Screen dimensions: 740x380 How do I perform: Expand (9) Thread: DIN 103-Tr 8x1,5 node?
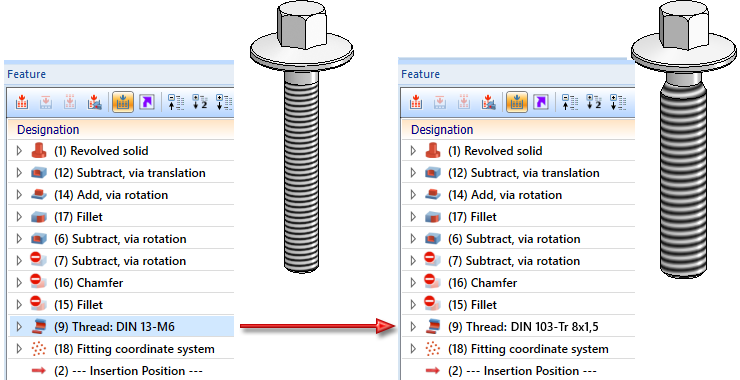click(413, 326)
